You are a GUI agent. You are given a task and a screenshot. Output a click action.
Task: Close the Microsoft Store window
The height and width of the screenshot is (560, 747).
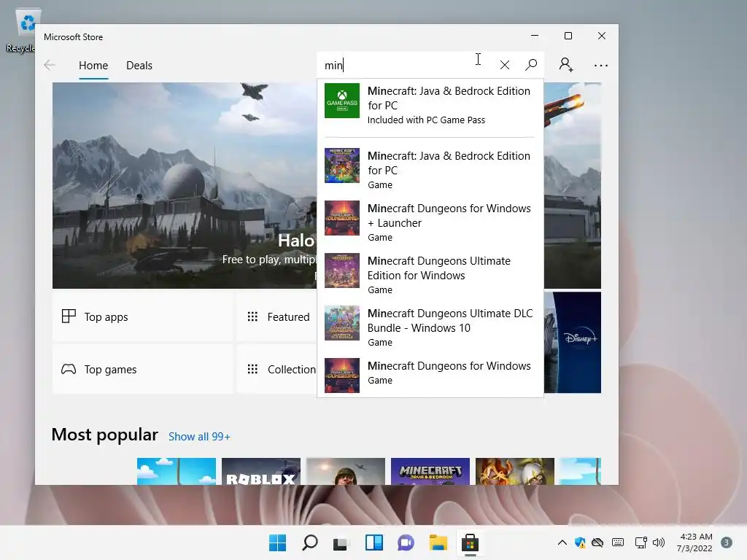(602, 36)
